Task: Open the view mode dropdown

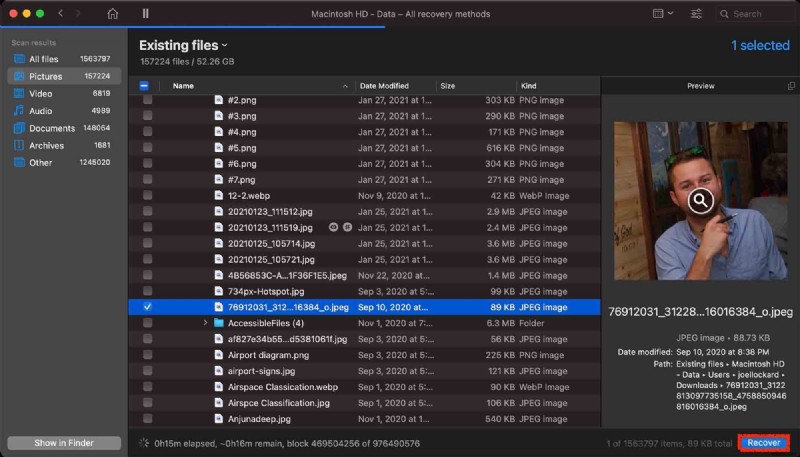Action: coord(663,14)
